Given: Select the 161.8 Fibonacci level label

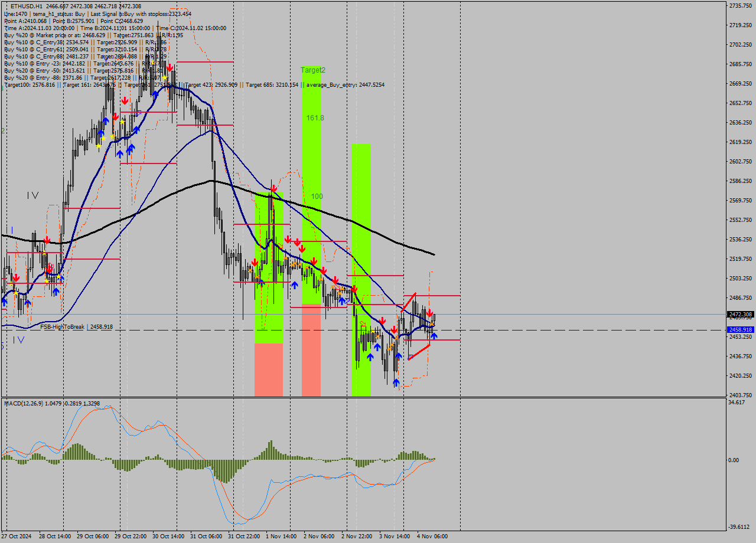Looking at the screenshot, I should pyautogui.click(x=315, y=118).
